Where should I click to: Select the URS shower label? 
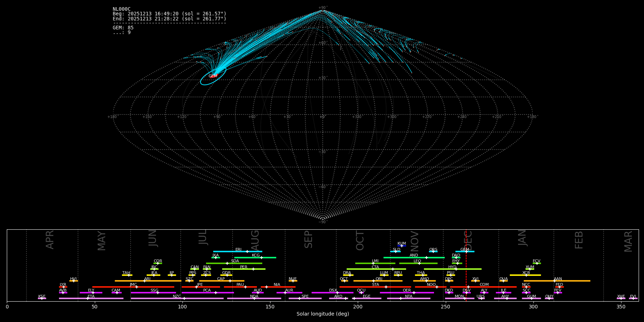click(480, 297)
